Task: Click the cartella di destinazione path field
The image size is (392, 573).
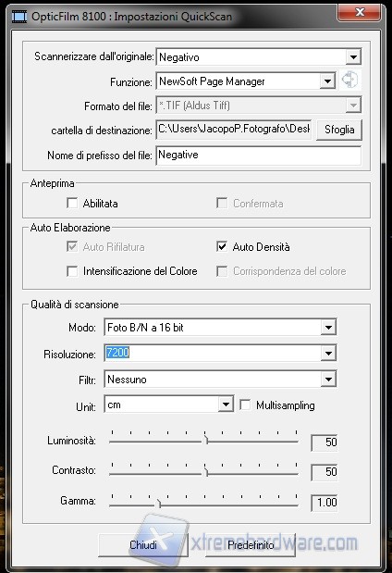Action: tap(234, 130)
